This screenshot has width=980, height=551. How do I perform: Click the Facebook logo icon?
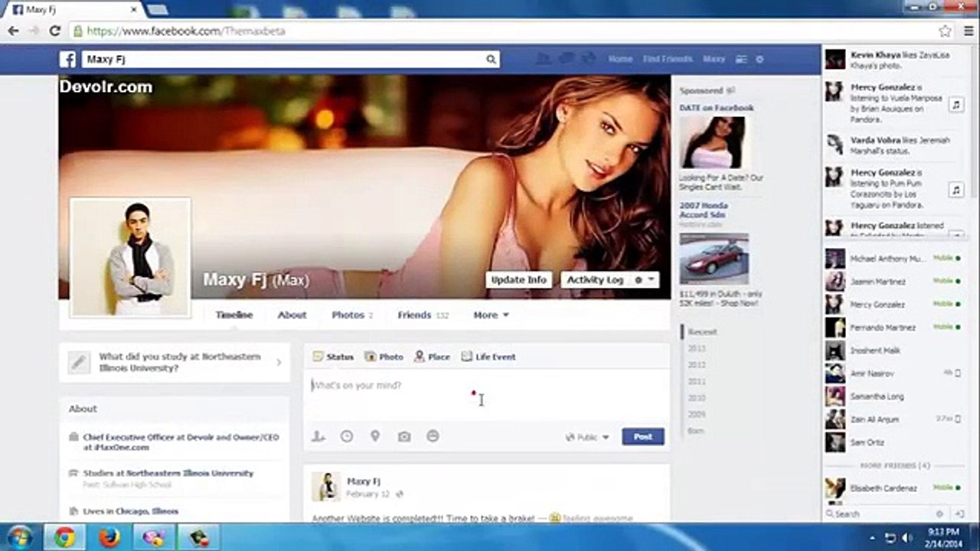pyautogui.click(x=68, y=59)
